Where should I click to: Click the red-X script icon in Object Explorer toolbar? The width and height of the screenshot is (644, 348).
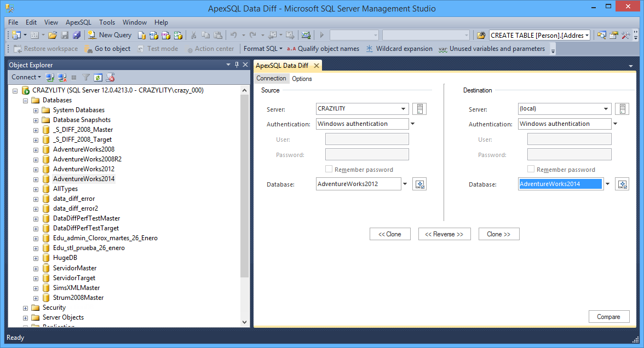[110, 77]
